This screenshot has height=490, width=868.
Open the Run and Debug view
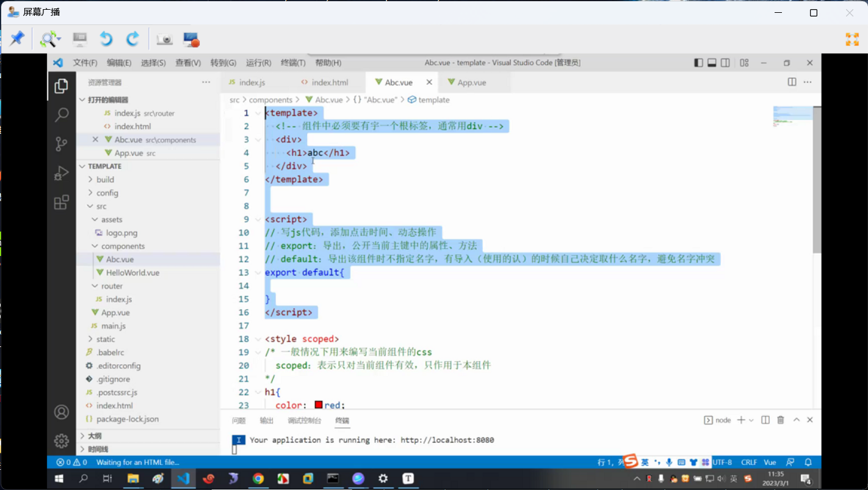62,173
